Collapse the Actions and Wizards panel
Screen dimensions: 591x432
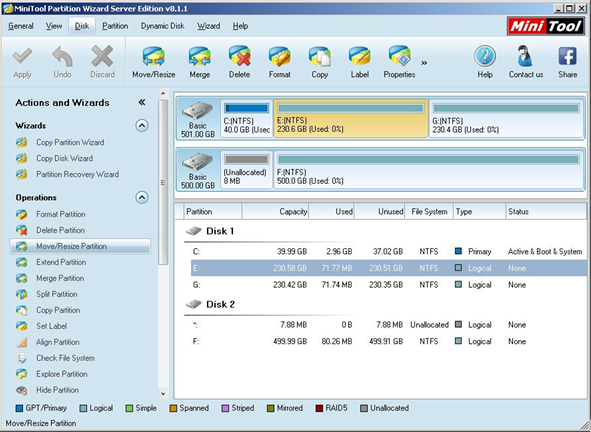click(x=142, y=102)
